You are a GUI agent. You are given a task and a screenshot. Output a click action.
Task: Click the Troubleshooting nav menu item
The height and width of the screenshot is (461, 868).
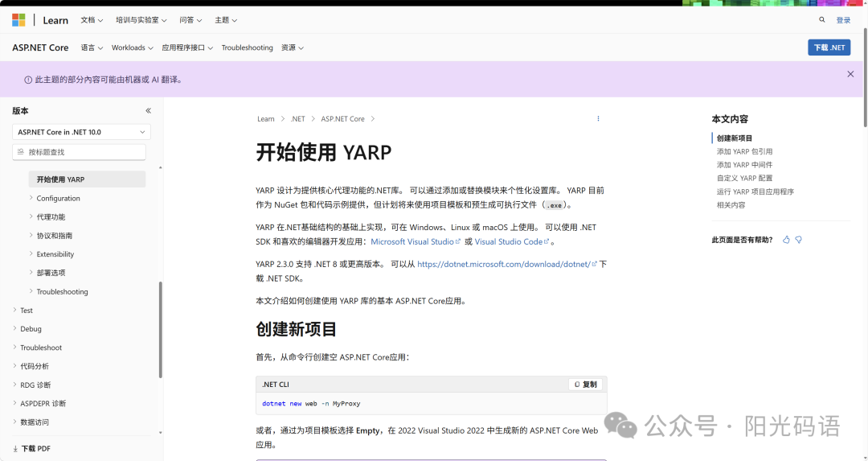[247, 47]
